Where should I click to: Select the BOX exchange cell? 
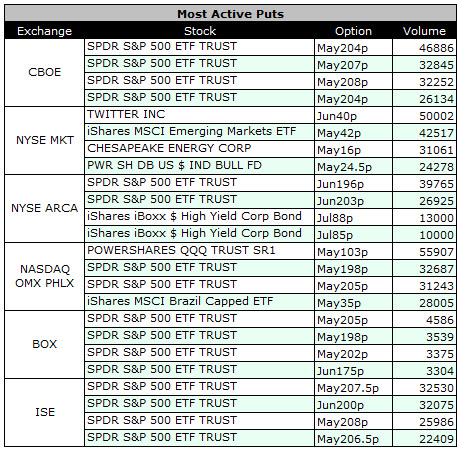pyautogui.click(x=45, y=345)
